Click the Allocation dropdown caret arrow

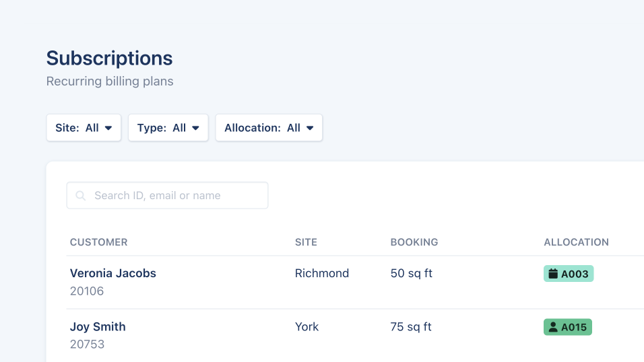click(310, 128)
